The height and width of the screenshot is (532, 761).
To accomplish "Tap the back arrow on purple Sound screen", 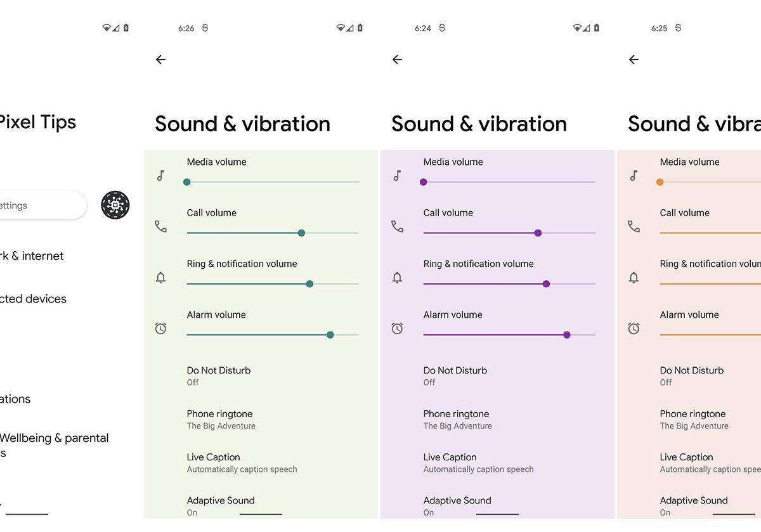I will pos(397,60).
